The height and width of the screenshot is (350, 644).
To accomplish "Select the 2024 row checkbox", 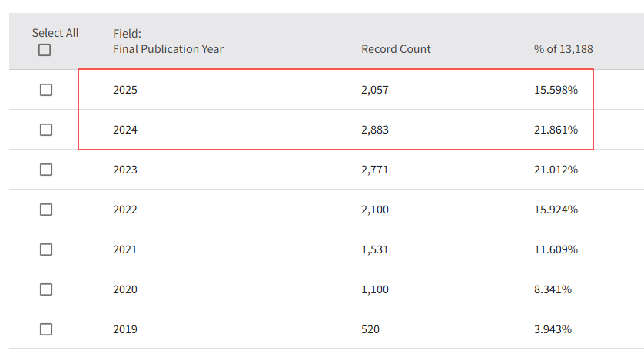I will (x=46, y=130).
